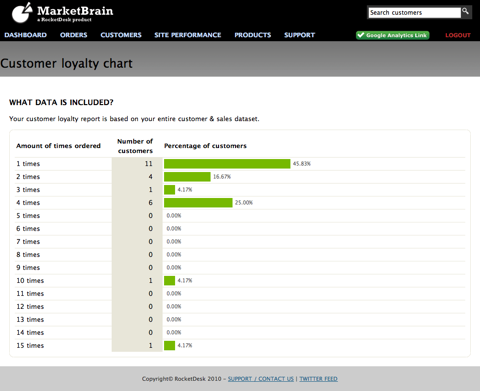Click the 25.00% percentage value
The width and height of the screenshot is (480, 391).
pyautogui.click(x=244, y=203)
